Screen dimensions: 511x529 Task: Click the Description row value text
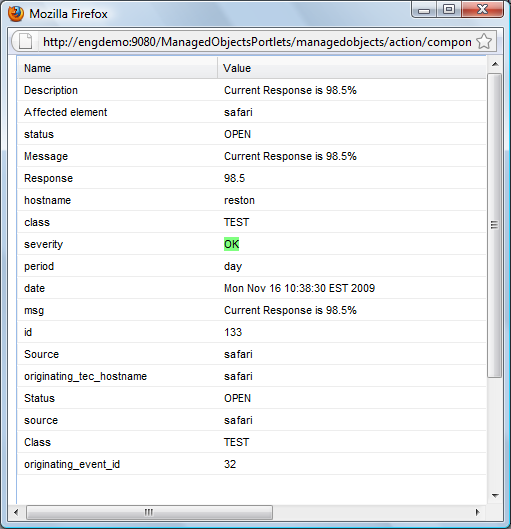tap(290, 90)
